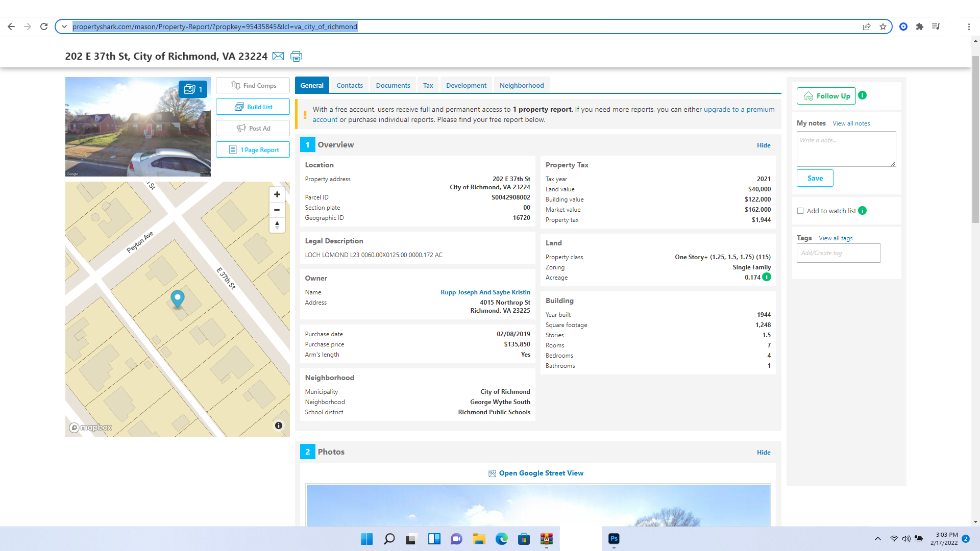Open the taskbar Search

pyautogui.click(x=389, y=539)
